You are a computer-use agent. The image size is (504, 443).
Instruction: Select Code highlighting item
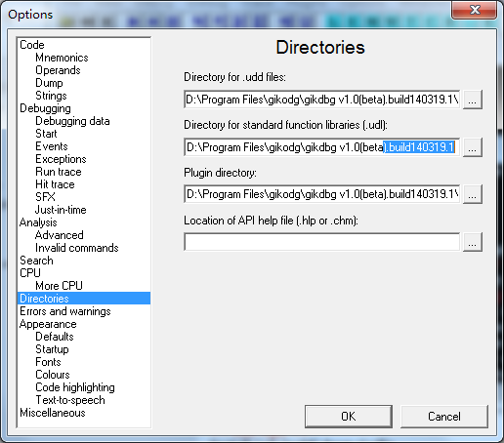click(75, 387)
